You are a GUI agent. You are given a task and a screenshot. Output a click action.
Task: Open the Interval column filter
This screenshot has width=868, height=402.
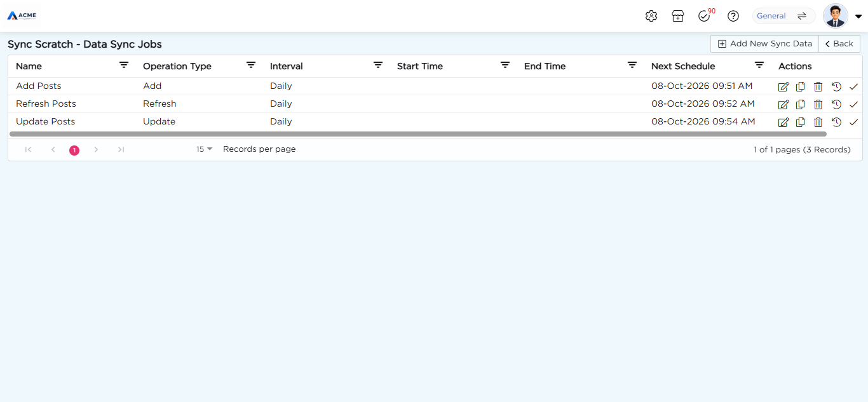pyautogui.click(x=378, y=65)
